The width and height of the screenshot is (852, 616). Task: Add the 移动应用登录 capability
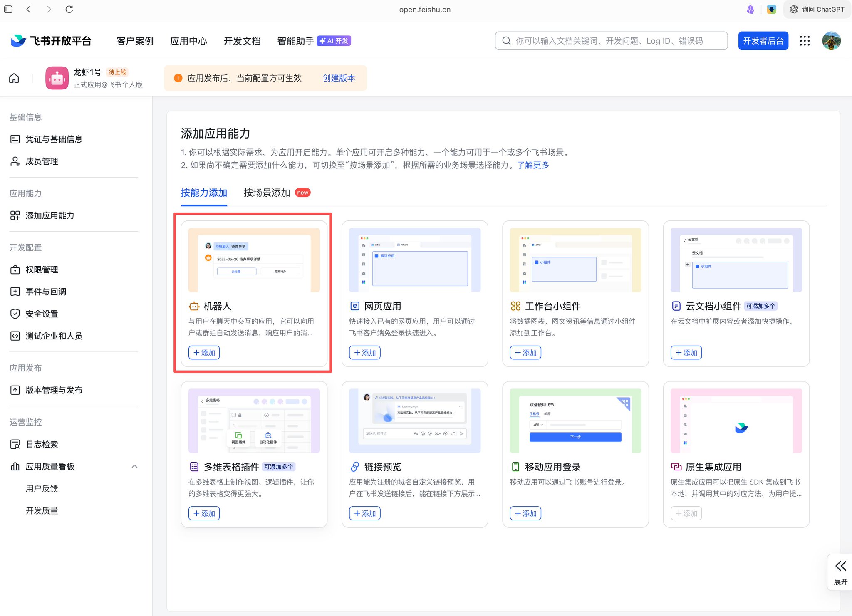click(x=525, y=513)
